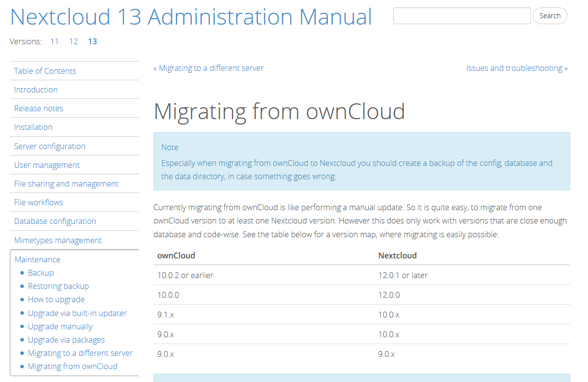Open the Installation section
This screenshot has height=382, width=588.
click(x=33, y=127)
